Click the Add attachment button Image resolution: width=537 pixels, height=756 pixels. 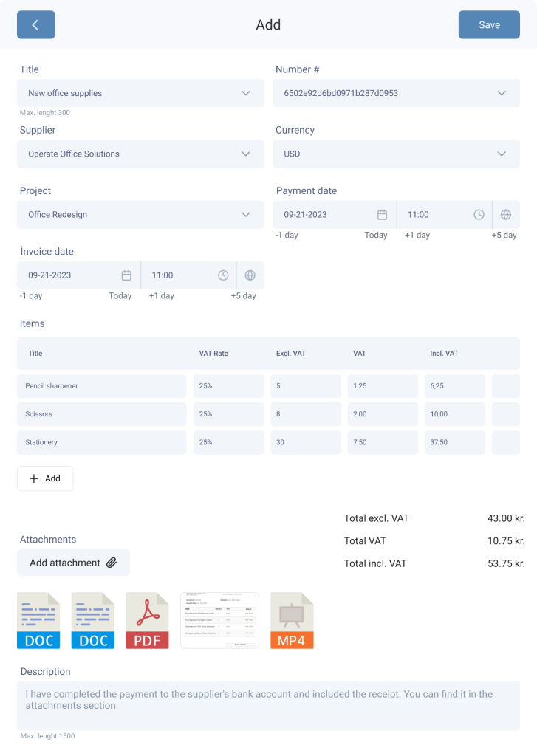[x=73, y=563]
